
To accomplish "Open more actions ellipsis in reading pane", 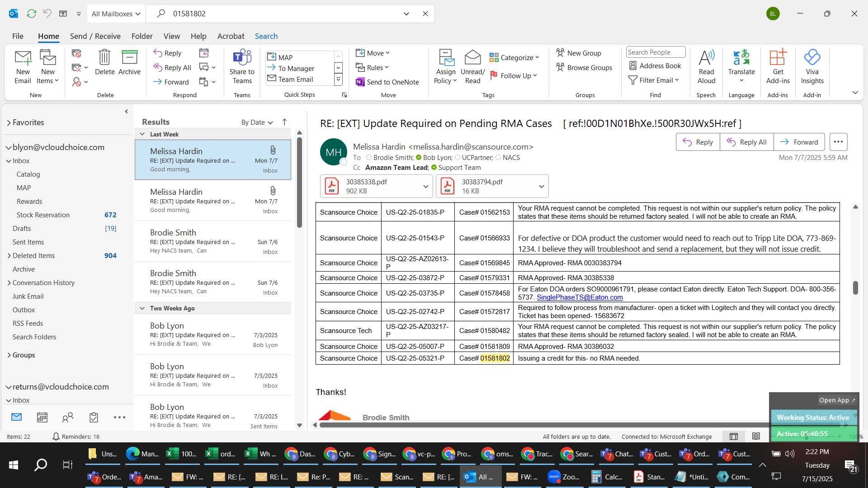I will pyautogui.click(x=838, y=142).
